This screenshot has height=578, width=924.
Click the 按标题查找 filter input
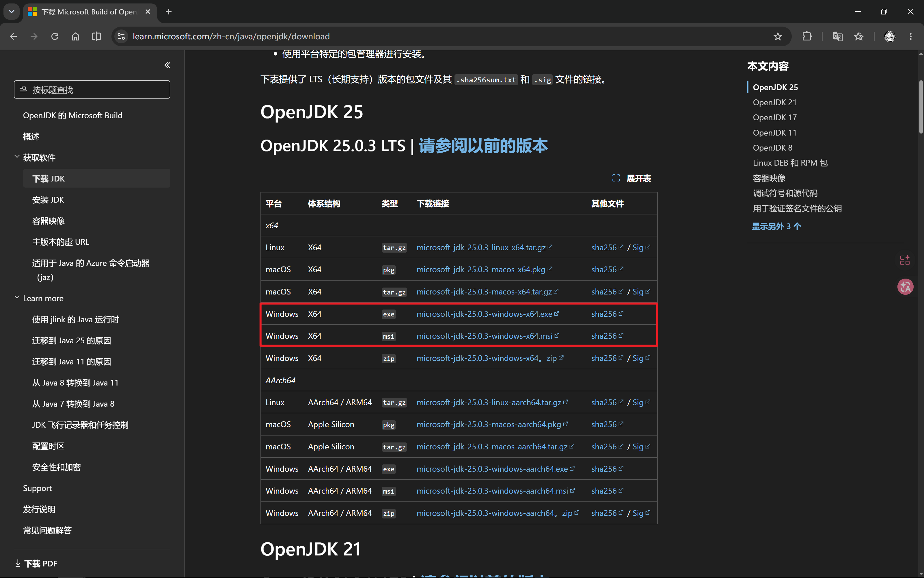coord(92,90)
